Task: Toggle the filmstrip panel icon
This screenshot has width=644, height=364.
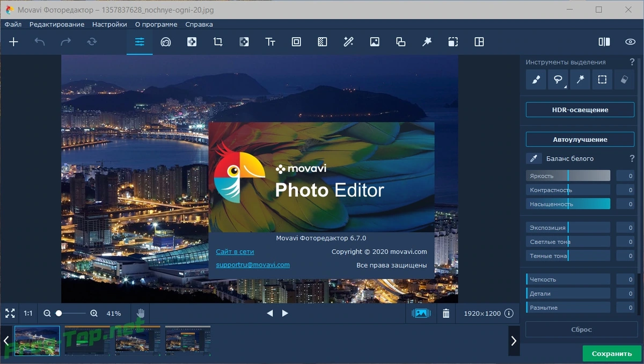Action: (x=421, y=313)
